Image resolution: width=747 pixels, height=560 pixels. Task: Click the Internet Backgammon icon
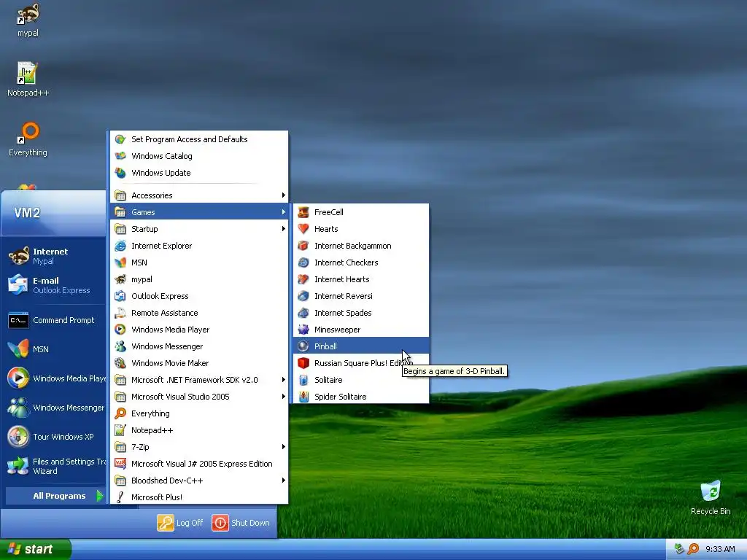(x=303, y=246)
